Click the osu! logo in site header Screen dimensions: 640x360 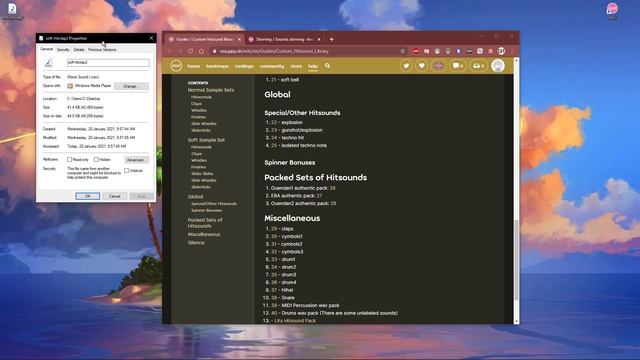176,66
